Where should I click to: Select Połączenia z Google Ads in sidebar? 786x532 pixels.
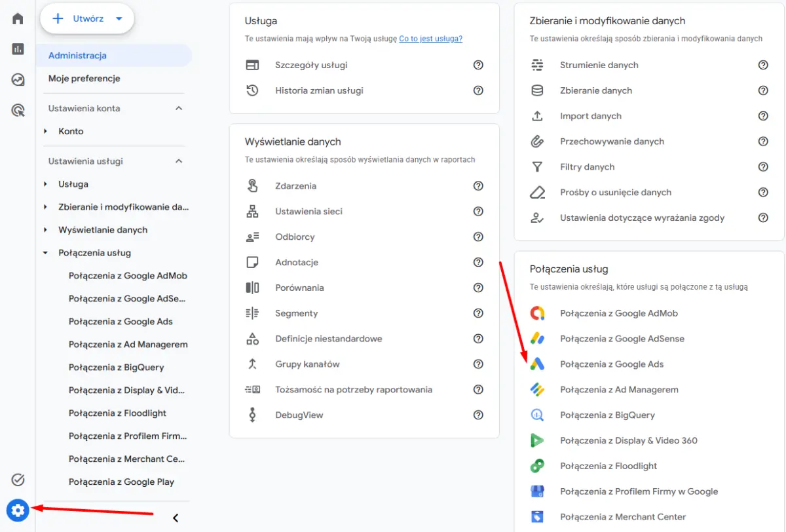click(121, 322)
